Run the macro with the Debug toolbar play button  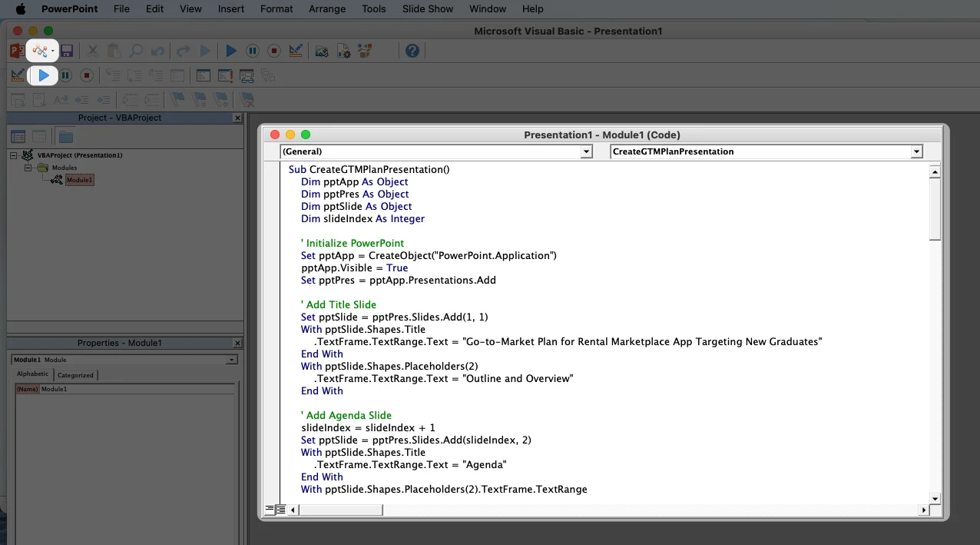coord(44,75)
